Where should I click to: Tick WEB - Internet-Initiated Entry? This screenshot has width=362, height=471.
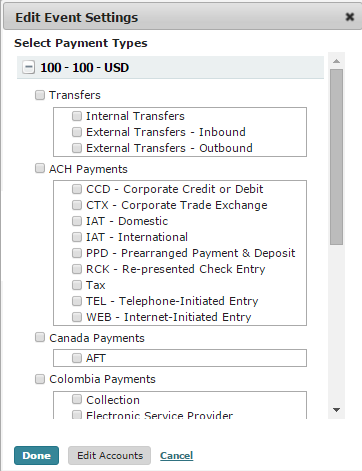click(x=77, y=317)
